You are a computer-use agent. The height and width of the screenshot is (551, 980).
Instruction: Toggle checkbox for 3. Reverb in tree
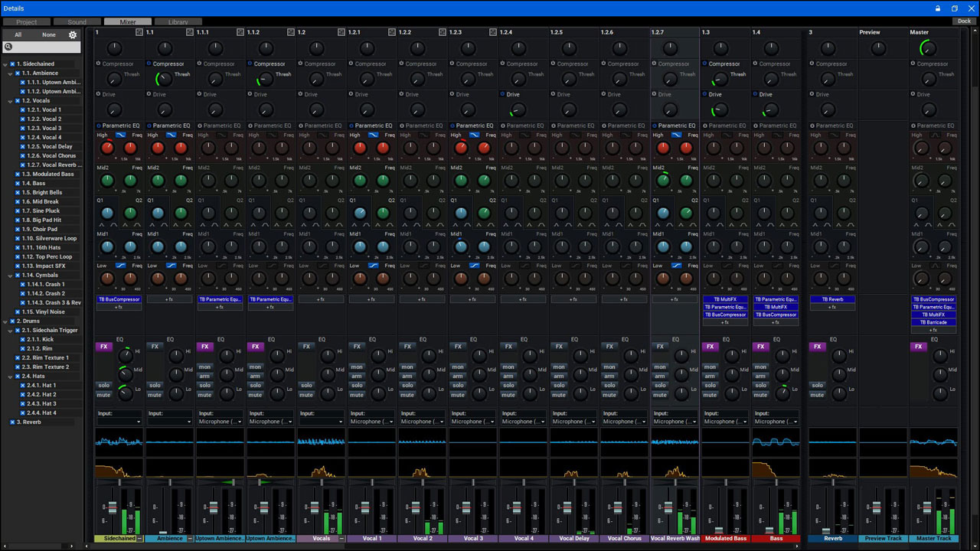tap(12, 422)
